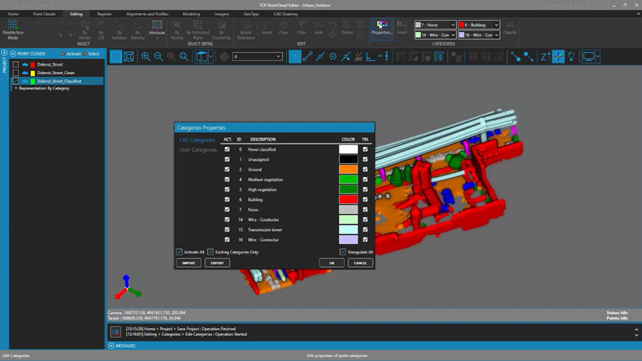Check the Diderot_Street point cloud box
Viewport: 642px width, 361px height.
(16, 65)
